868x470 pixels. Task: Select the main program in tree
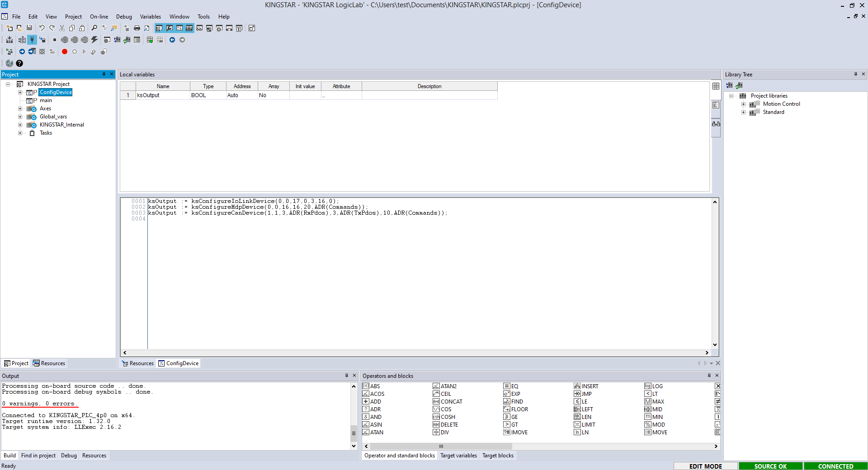pos(46,100)
